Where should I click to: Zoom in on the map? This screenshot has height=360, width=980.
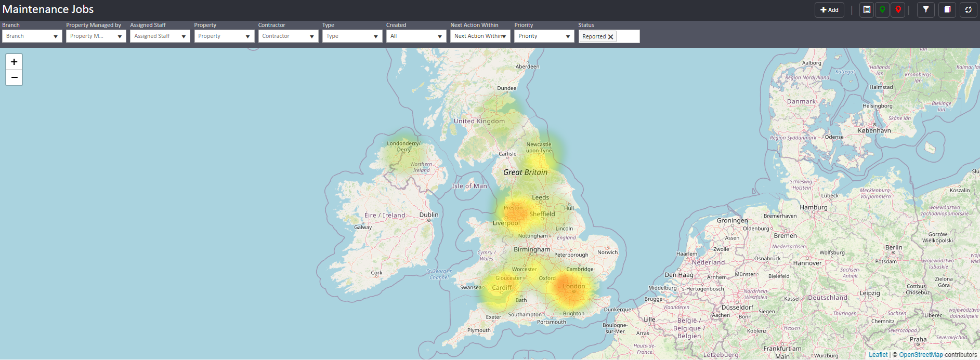14,62
